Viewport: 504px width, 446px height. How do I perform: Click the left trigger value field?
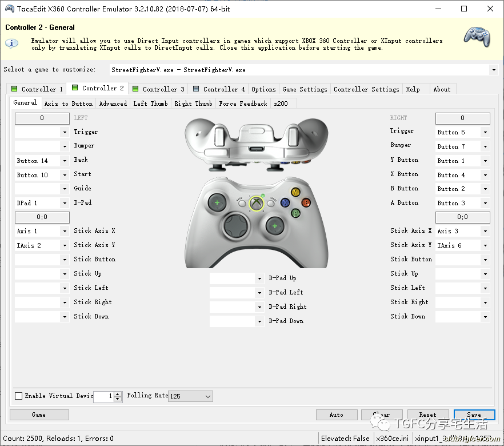[42, 118]
